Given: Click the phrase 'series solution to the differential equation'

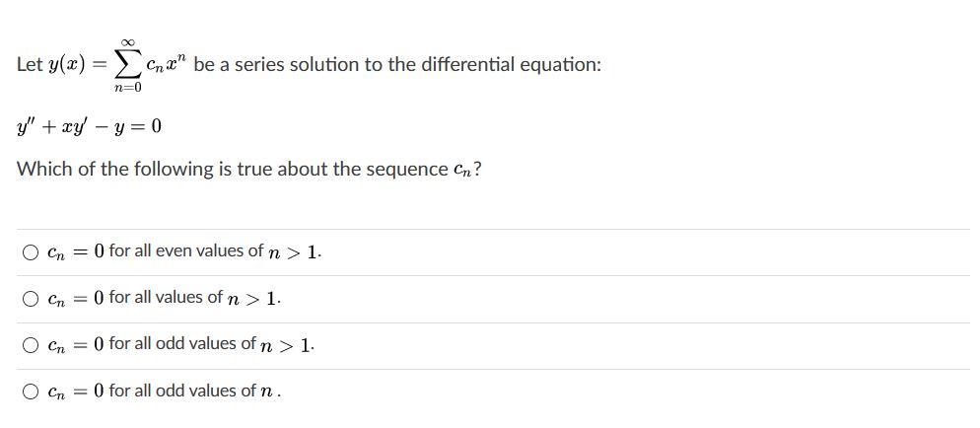Looking at the screenshot, I should pos(414,64).
